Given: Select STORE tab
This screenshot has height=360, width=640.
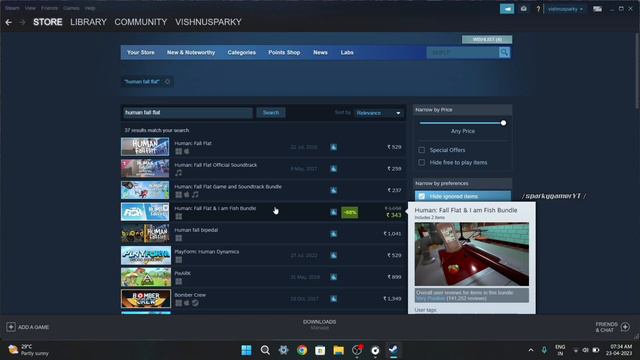Looking at the screenshot, I should (48, 22).
